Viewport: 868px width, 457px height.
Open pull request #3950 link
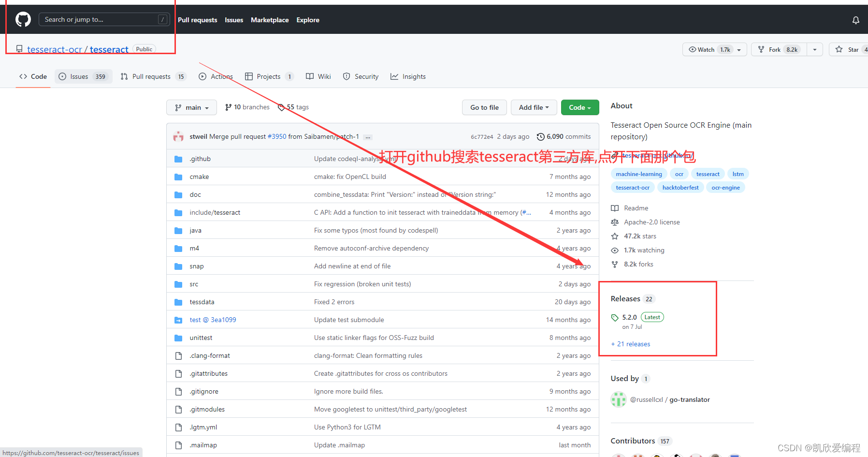(x=277, y=137)
